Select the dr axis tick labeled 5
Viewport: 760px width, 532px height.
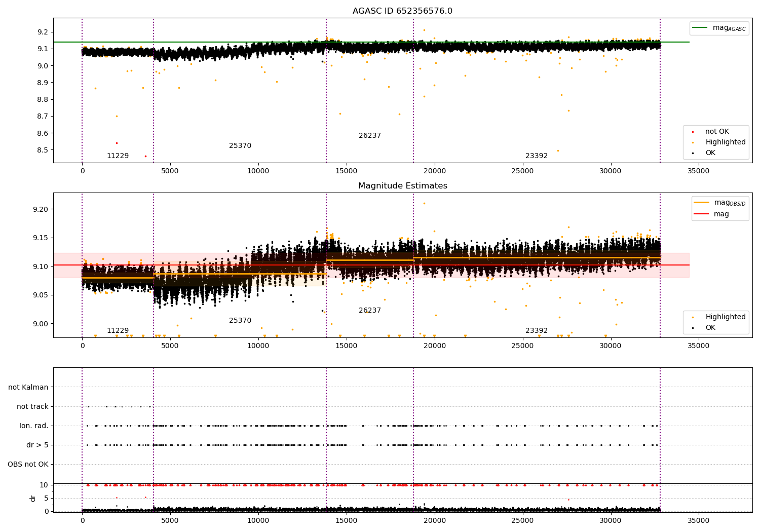(x=46, y=498)
